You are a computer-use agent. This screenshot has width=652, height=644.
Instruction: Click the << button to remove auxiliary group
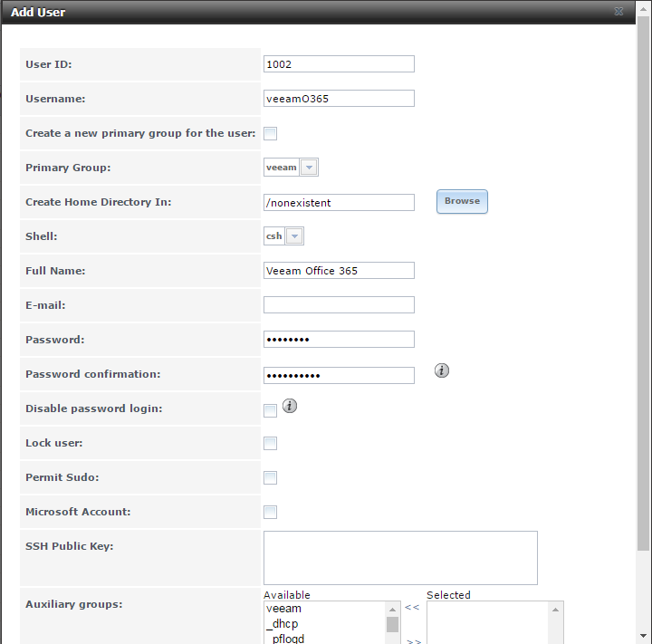point(412,608)
